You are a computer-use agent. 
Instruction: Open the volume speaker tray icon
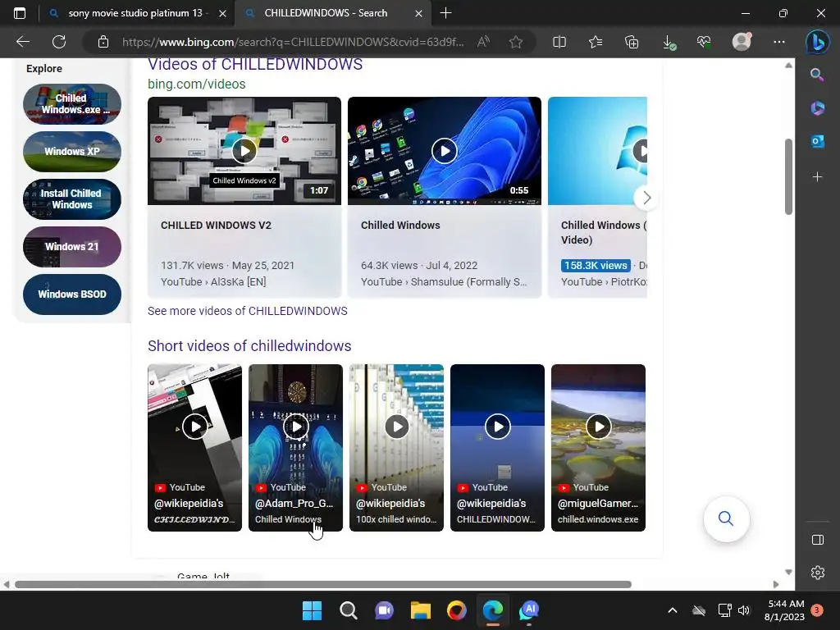click(x=743, y=610)
